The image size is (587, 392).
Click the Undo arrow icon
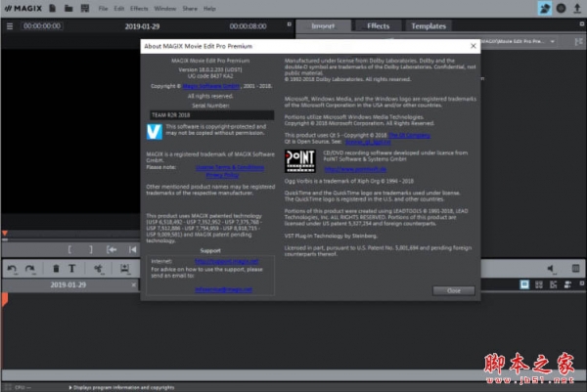(x=12, y=269)
